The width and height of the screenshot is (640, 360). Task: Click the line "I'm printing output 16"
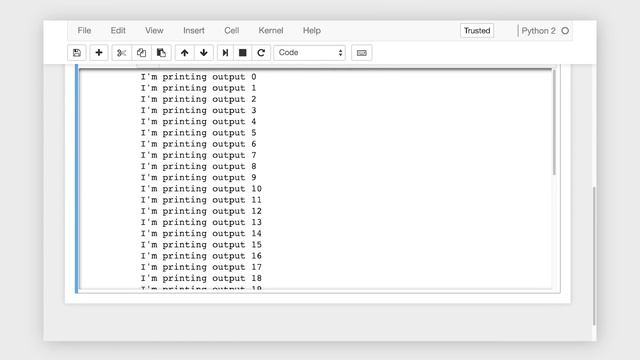[201, 256]
